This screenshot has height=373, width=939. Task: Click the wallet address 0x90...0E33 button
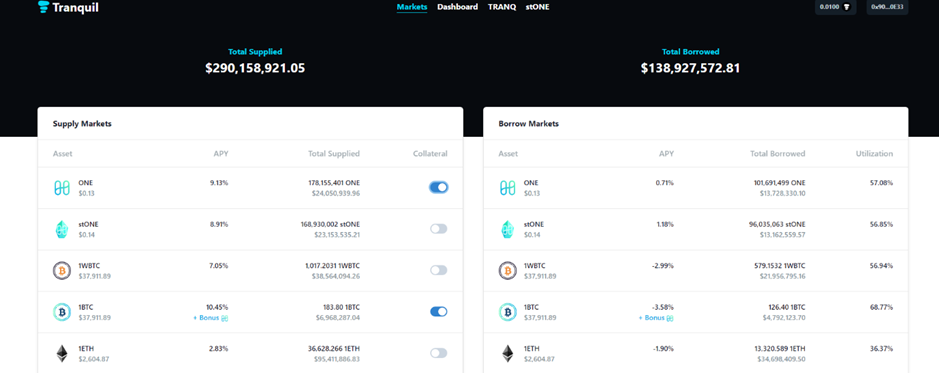pos(887,7)
